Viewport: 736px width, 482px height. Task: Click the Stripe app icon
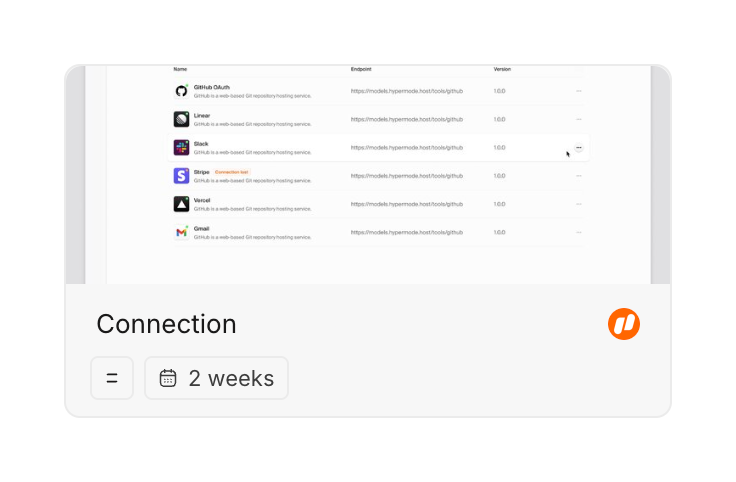tap(181, 176)
